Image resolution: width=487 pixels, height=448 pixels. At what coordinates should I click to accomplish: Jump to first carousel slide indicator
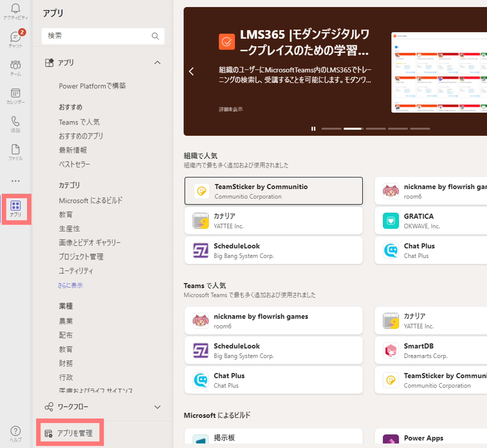[331, 129]
